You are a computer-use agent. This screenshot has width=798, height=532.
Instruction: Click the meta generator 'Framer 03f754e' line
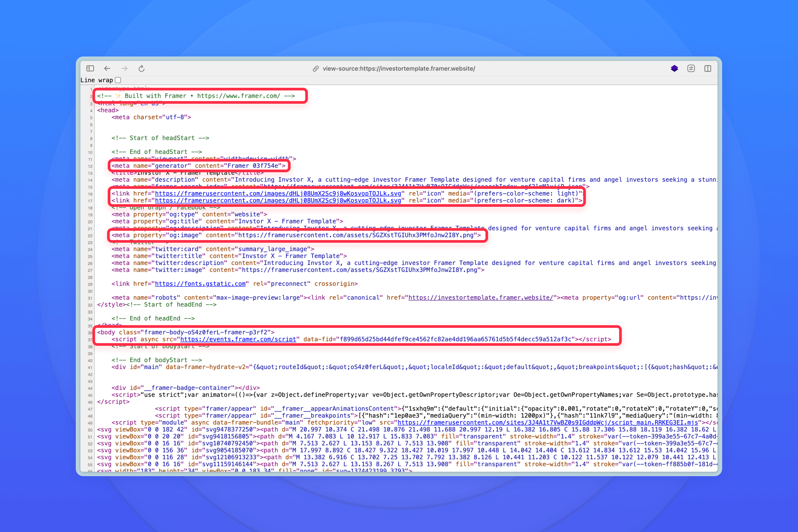199,166
